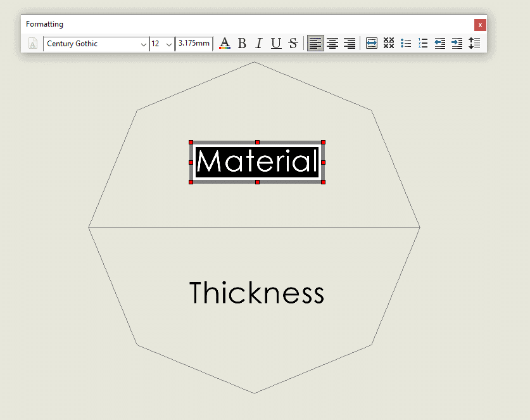
Task: Open the font size 12 dropdown
Action: (x=169, y=44)
